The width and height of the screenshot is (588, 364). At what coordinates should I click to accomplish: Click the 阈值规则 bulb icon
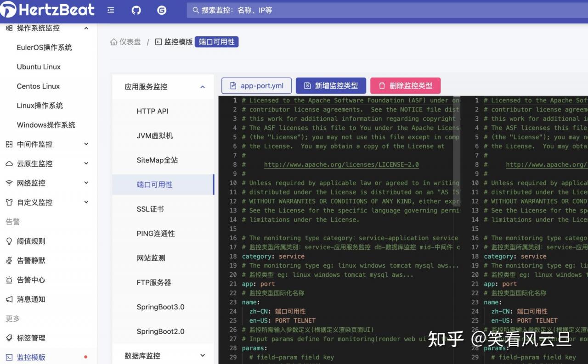9,241
